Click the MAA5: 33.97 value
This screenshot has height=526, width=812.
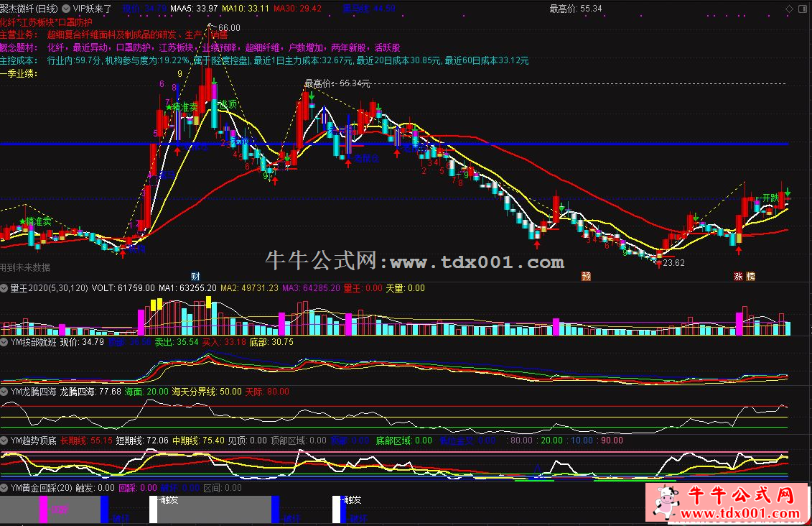point(194,9)
